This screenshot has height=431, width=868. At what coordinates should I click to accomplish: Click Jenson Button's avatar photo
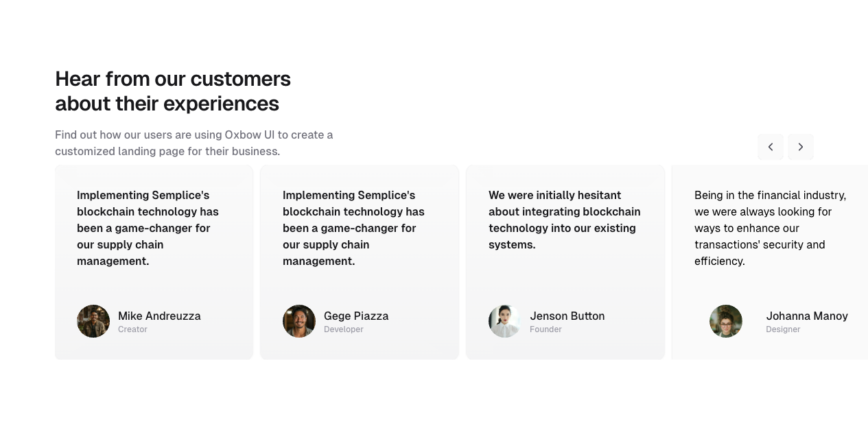point(504,321)
